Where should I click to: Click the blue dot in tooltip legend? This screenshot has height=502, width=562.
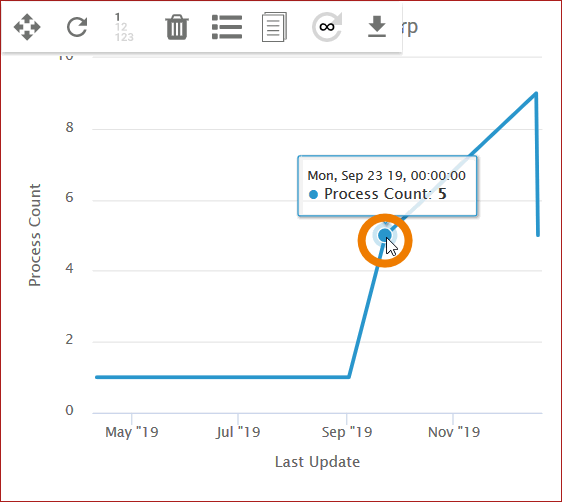point(313,195)
